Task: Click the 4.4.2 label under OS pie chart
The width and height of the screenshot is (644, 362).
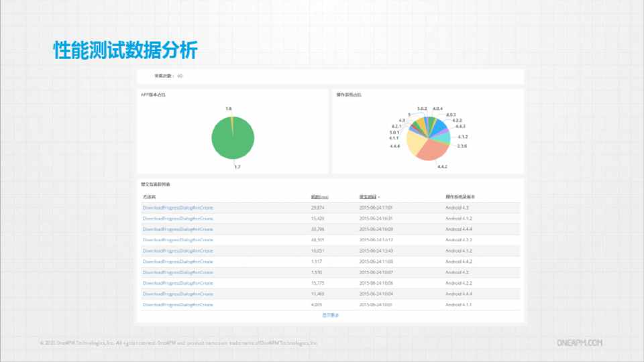Action: (442, 166)
